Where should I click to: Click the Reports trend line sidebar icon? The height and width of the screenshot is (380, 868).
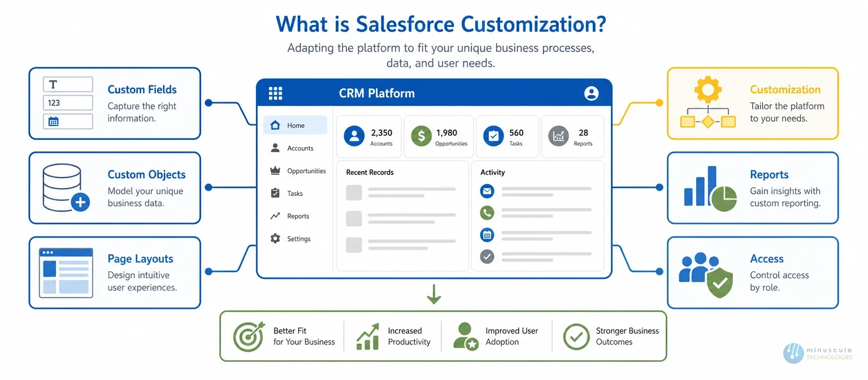(275, 216)
